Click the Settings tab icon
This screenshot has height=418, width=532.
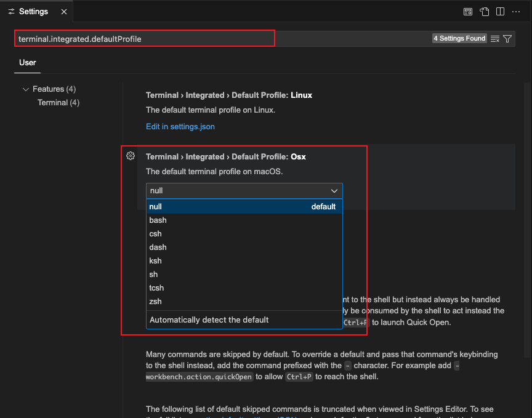[x=11, y=12]
